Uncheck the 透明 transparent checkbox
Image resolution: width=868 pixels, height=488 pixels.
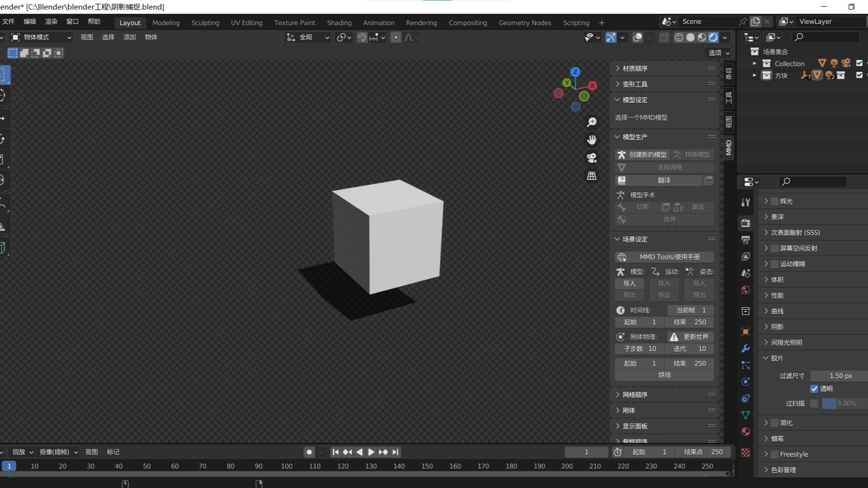coord(814,389)
